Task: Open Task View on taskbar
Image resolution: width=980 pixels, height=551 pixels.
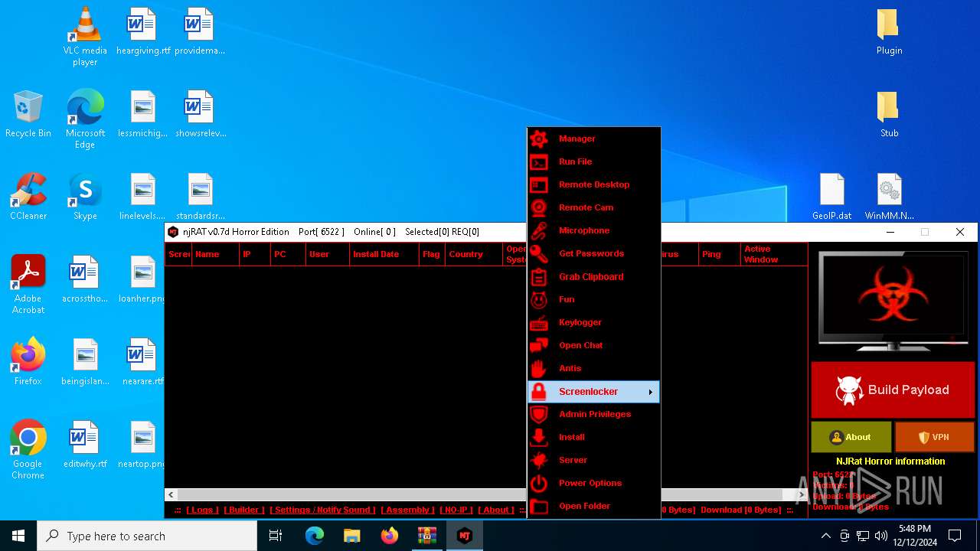Action: (x=276, y=536)
